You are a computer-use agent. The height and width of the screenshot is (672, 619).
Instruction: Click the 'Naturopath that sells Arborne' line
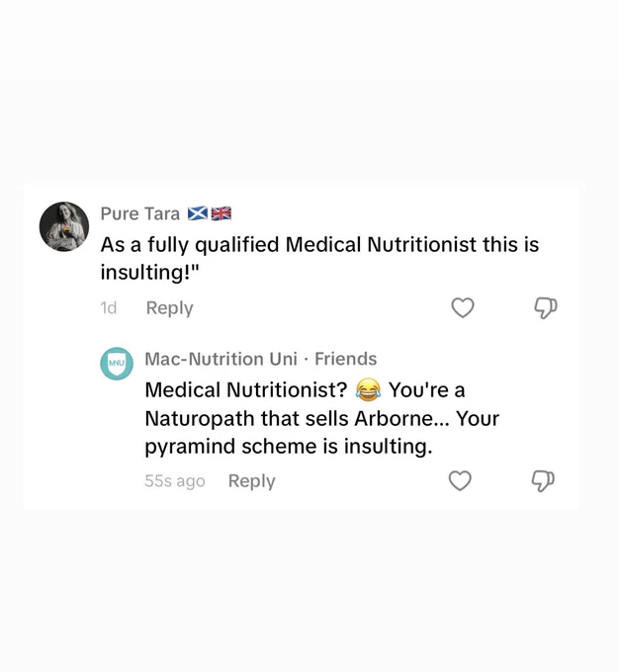click(x=297, y=418)
